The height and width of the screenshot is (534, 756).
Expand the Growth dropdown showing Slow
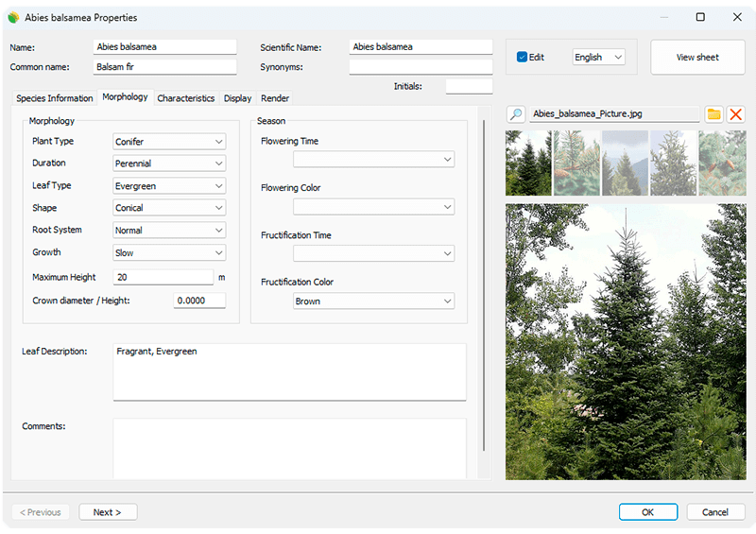click(169, 252)
